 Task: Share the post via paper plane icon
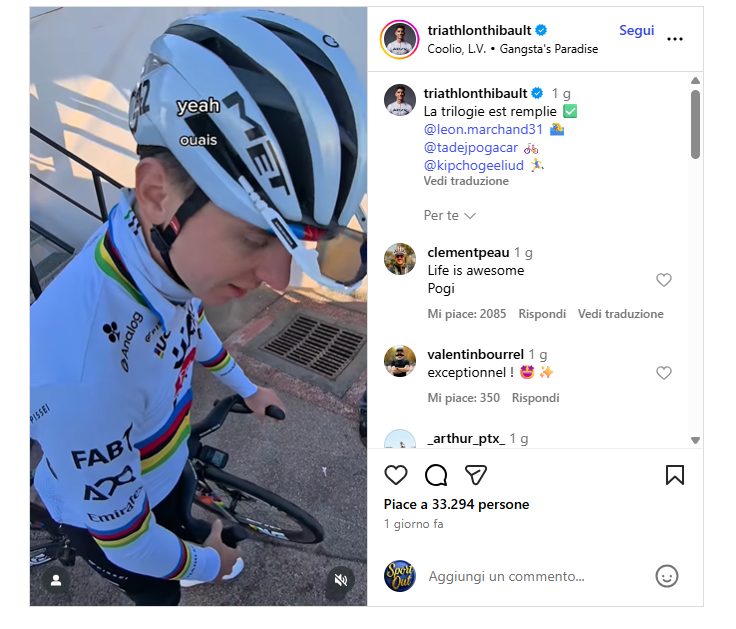coord(476,475)
